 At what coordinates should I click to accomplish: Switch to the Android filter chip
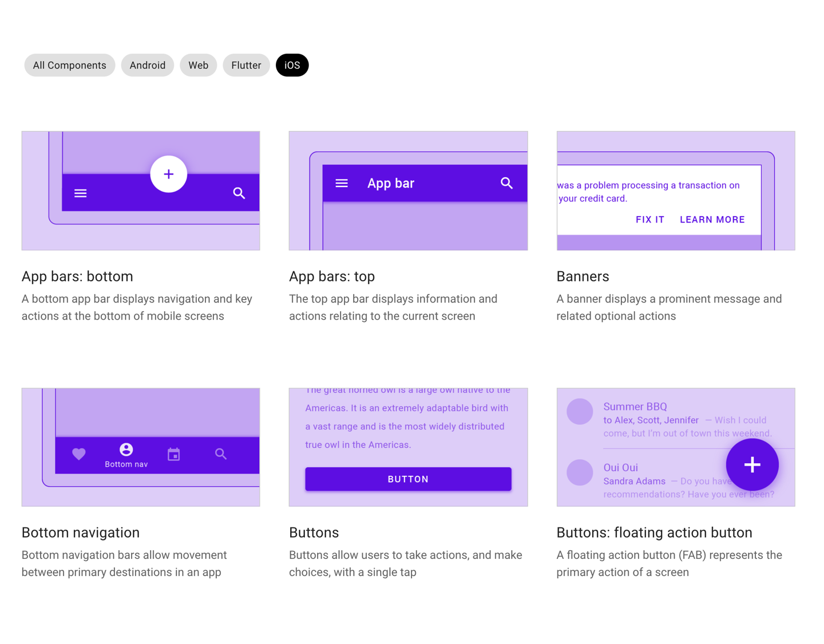(147, 65)
